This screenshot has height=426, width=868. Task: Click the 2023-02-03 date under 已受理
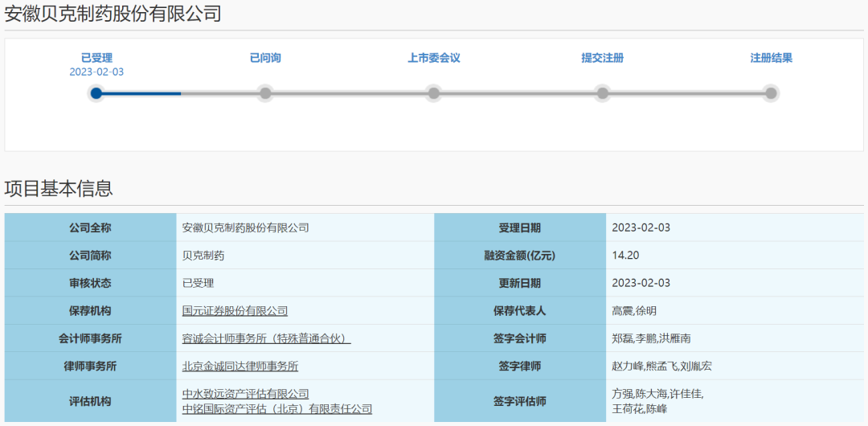(96, 72)
